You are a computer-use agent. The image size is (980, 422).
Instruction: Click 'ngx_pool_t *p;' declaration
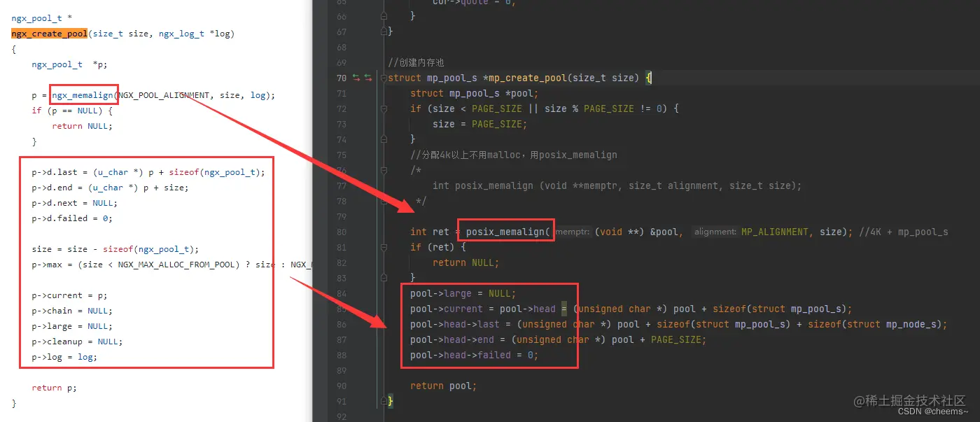pyautogui.click(x=69, y=64)
